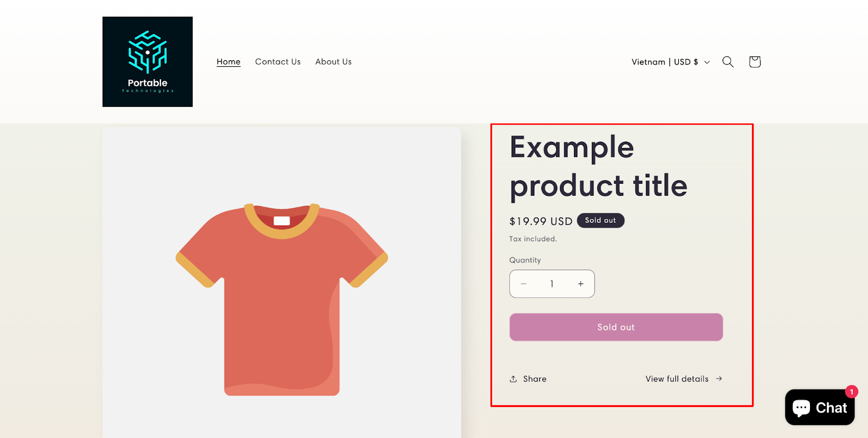
Task: Open the Shopify Chat widget
Action: coord(819,408)
